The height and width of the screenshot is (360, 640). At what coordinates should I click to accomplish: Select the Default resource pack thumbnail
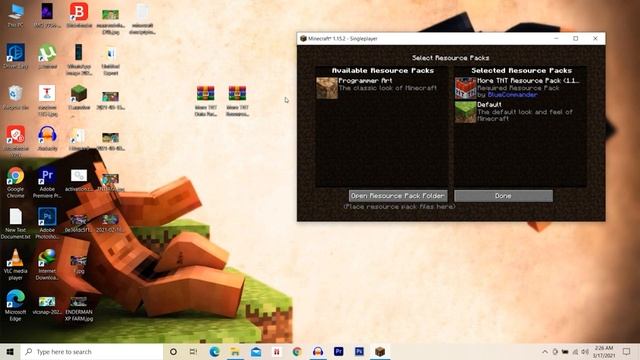pyautogui.click(x=466, y=112)
